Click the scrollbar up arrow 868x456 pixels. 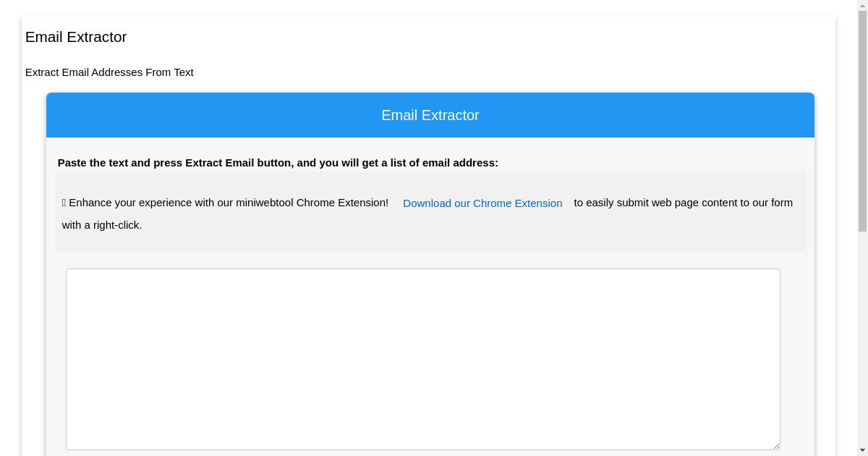(861, 6)
